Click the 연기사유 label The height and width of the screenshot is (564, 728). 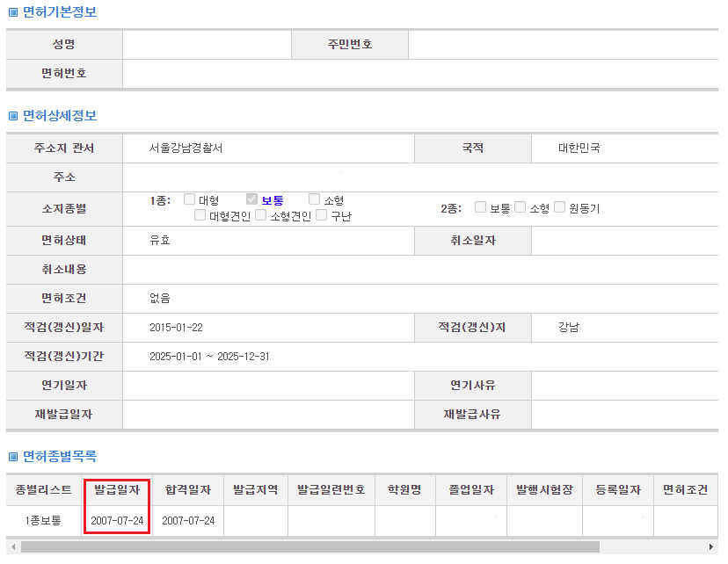pyautogui.click(x=473, y=386)
